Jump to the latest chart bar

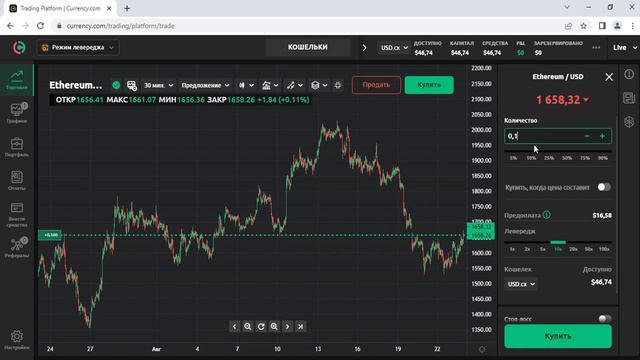[301, 327]
